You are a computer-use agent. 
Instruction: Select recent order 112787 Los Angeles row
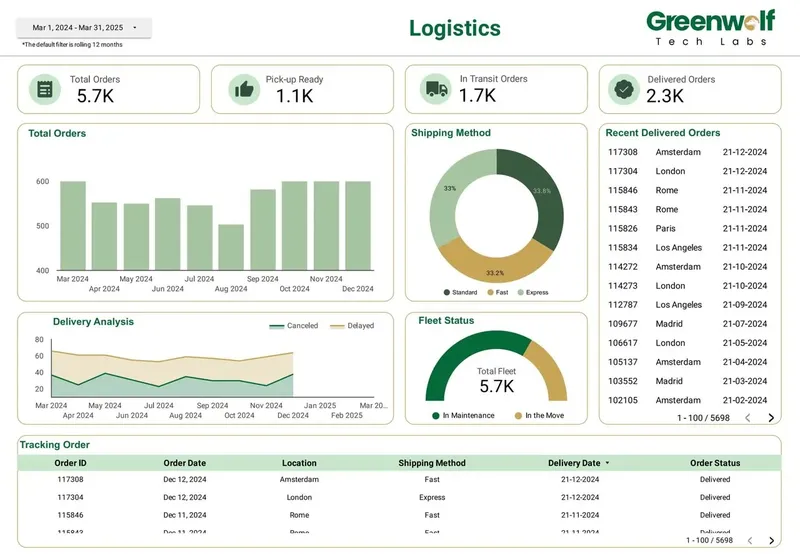pos(687,305)
